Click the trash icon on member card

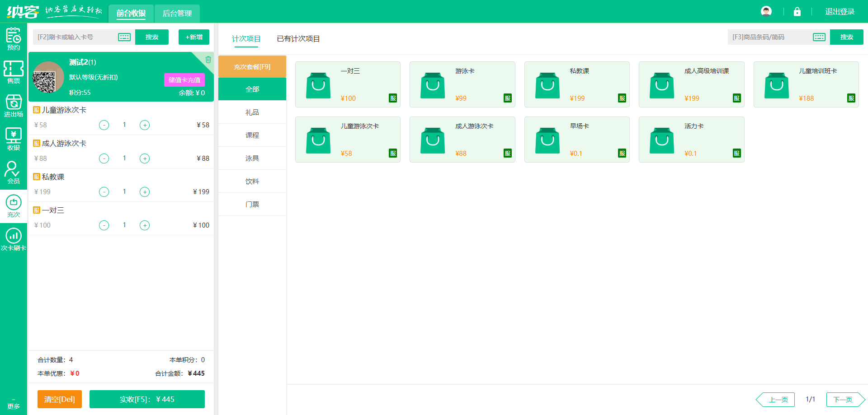click(x=208, y=60)
